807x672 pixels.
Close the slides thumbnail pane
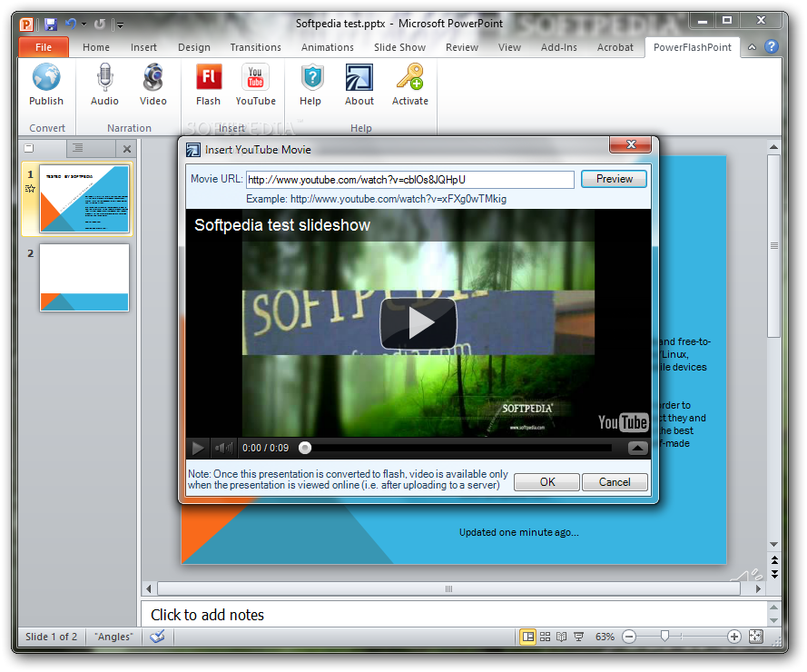pos(126,149)
